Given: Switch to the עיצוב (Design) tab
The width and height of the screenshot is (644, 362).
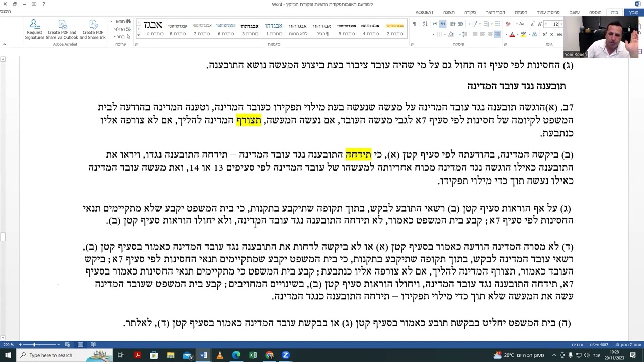Looking at the screenshot, I should point(575,12).
